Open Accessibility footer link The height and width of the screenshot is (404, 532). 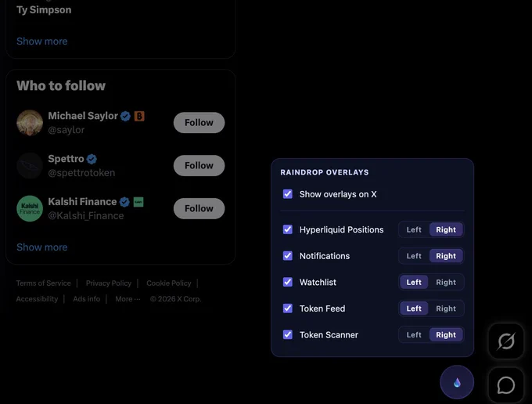tap(37, 299)
